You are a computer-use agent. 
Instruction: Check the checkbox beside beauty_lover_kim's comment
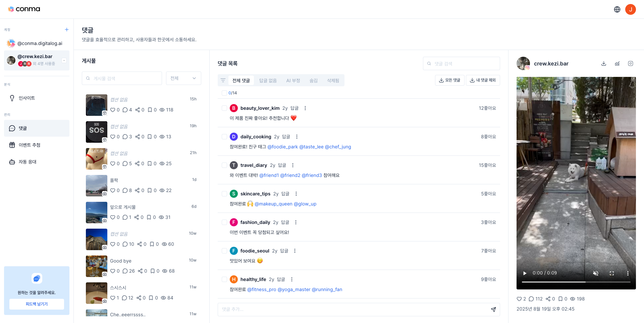224,108
